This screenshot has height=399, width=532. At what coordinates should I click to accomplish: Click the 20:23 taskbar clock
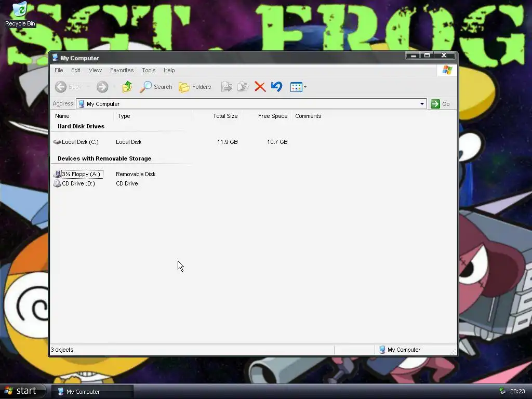[x=517, y=392]
